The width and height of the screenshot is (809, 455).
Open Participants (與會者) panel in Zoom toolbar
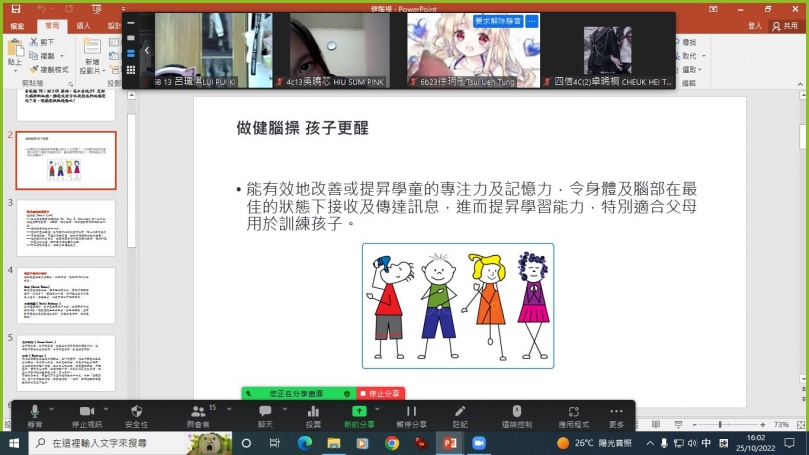tap(198, 415)
